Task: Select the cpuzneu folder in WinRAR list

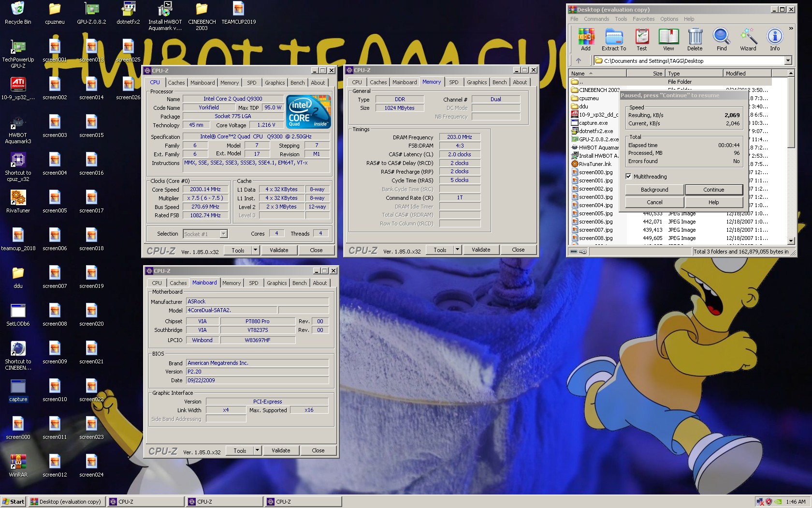Action: coord(588,98)
